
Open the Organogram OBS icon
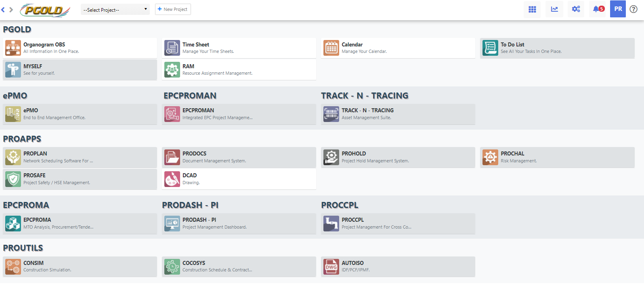coord(13,48)
